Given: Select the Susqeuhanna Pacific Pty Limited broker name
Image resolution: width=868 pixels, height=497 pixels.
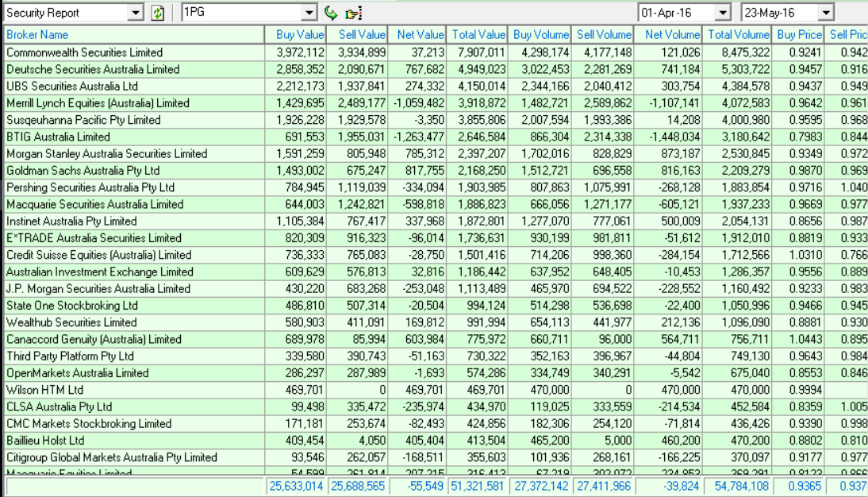Looking at the screenshot, I should [x=83, y=120].
